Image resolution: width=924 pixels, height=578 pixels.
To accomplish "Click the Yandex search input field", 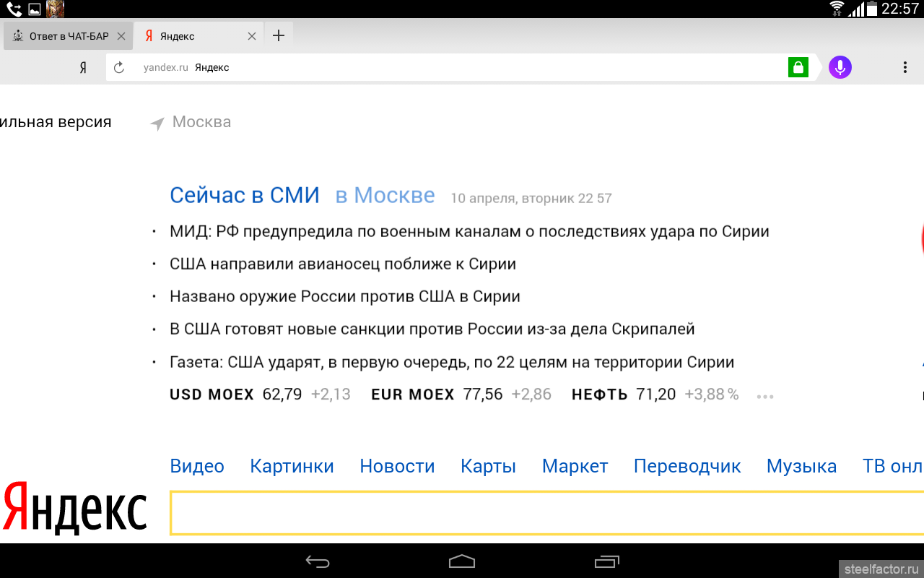I will point(547,513).
